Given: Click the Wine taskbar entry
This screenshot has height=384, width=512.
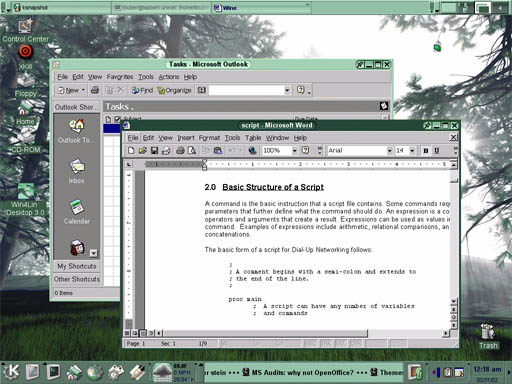Looking at the screenshot, I should click(x=261, y=7).
